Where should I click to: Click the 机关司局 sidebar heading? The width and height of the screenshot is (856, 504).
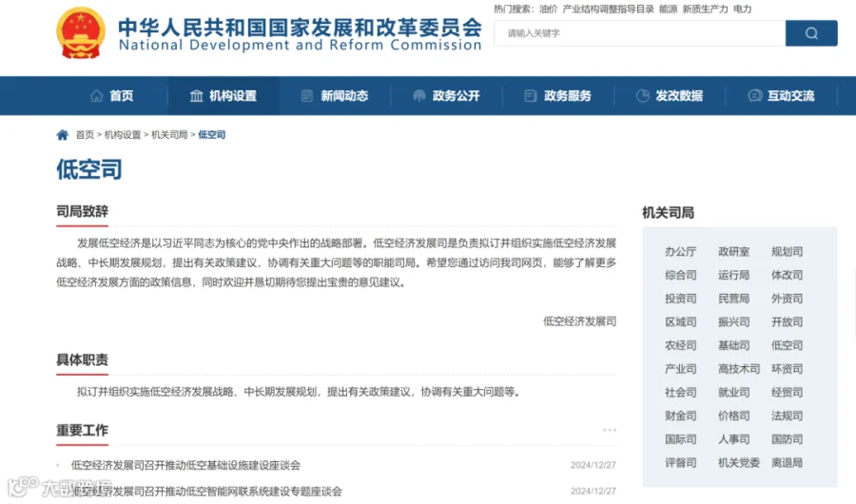pyautogui.click(x=669, y=213)
